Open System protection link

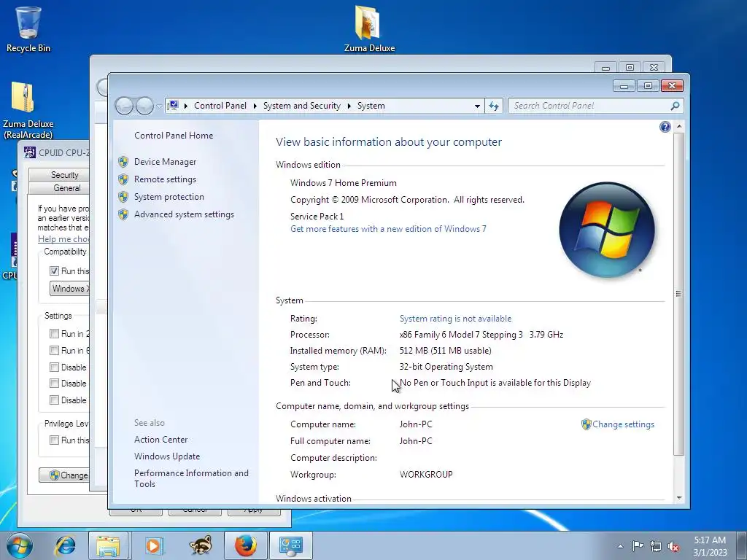click(x=169, y=197)
